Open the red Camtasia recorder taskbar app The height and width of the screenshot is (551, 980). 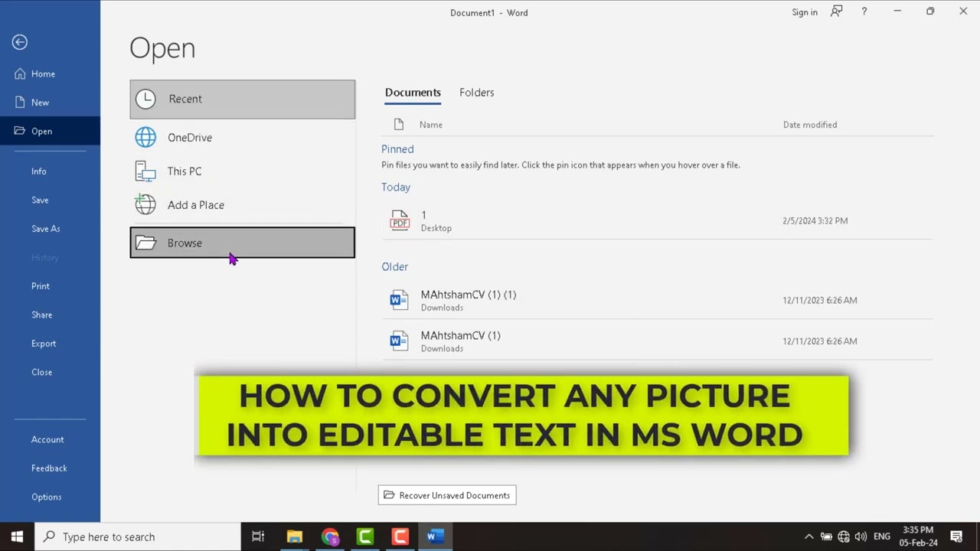pyautogui.click(x=400, y=536)
